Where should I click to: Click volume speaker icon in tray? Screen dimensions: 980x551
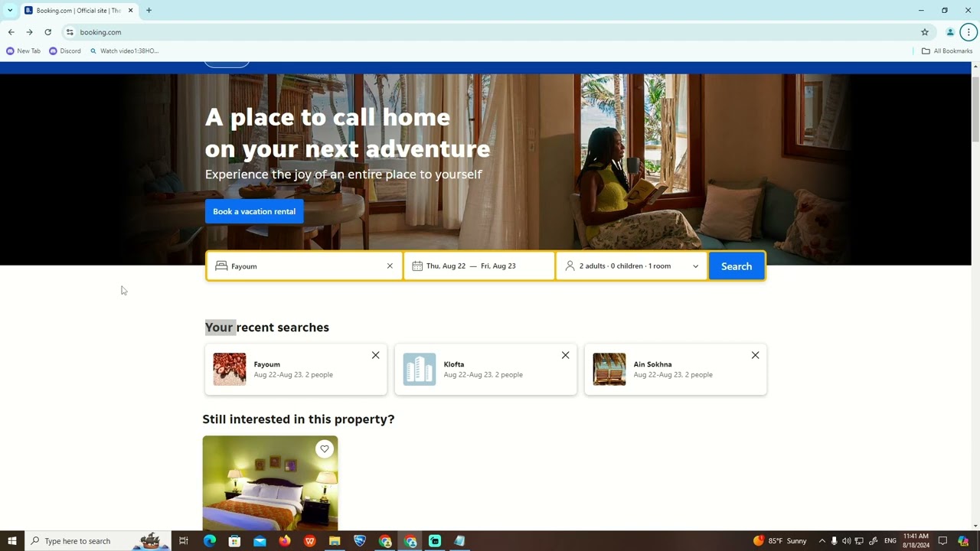(846, 541)
